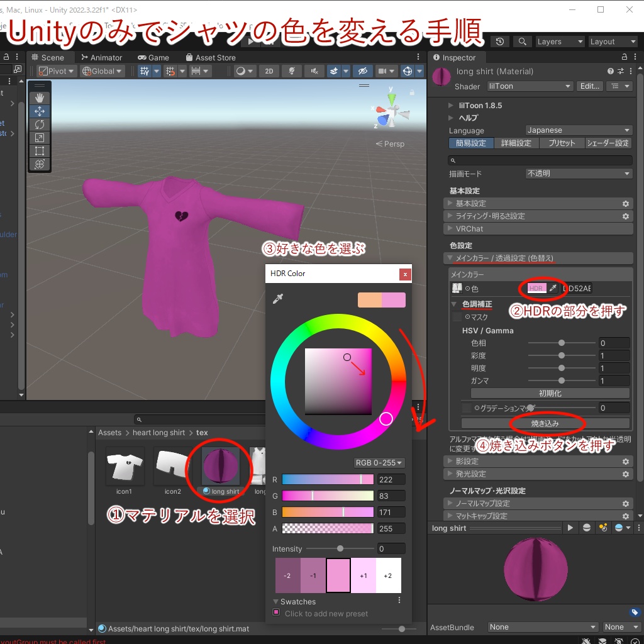Toggle scene audio mute
The image size is (644, 644).
[x=314, y=71]
